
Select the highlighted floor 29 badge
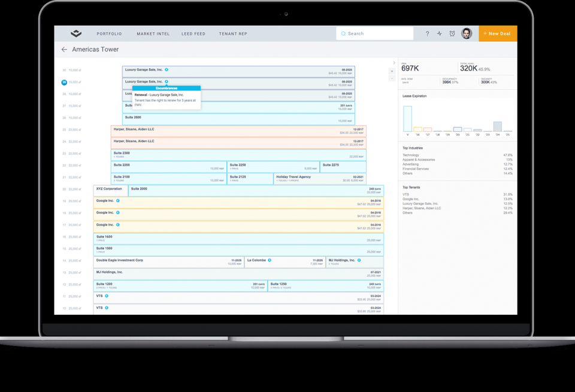(x=64, y=83)
